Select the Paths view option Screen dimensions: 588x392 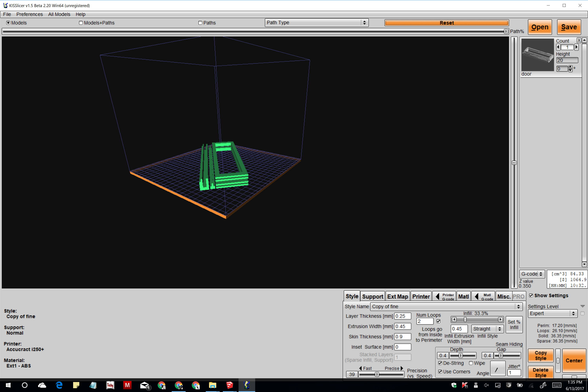[x=200, y=23]
